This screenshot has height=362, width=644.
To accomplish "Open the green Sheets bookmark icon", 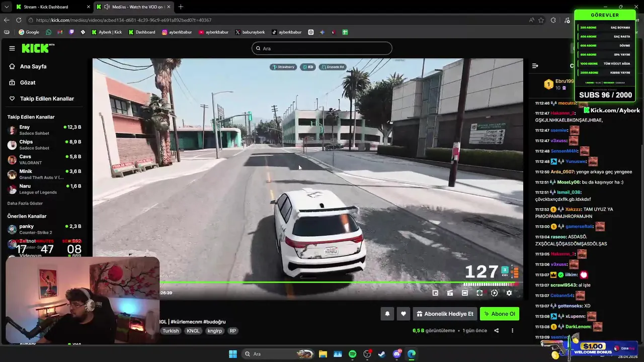I will 345,32.
